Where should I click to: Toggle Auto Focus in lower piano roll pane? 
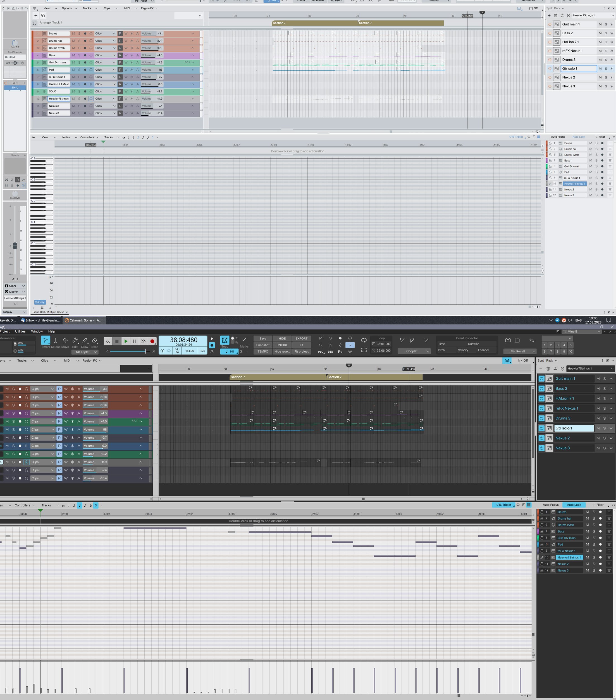coord(551,505)
